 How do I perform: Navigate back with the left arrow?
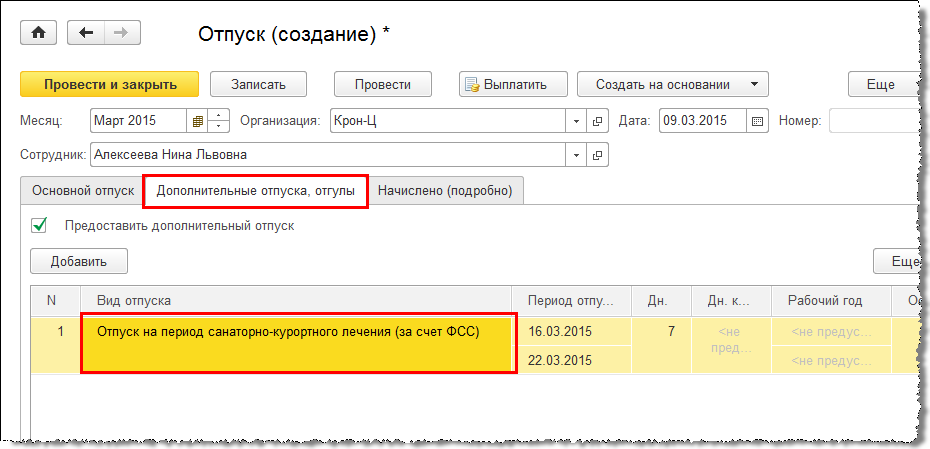[86, 33]
